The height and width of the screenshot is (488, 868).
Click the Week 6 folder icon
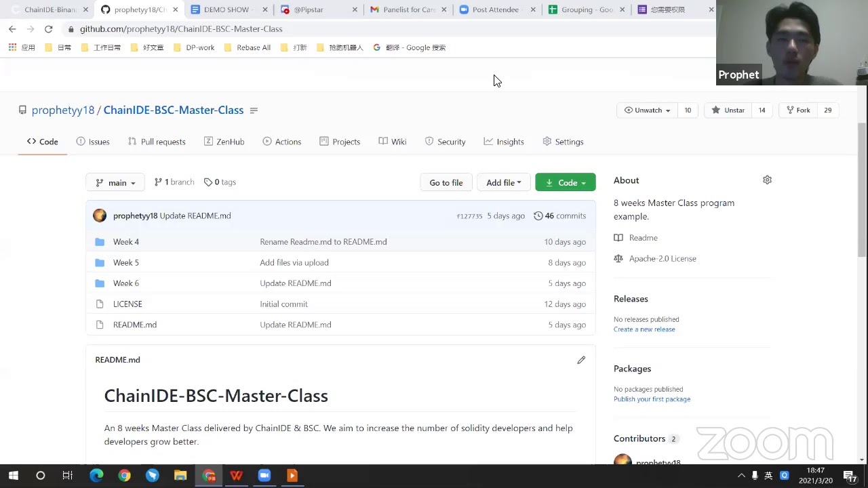[100, 283]
